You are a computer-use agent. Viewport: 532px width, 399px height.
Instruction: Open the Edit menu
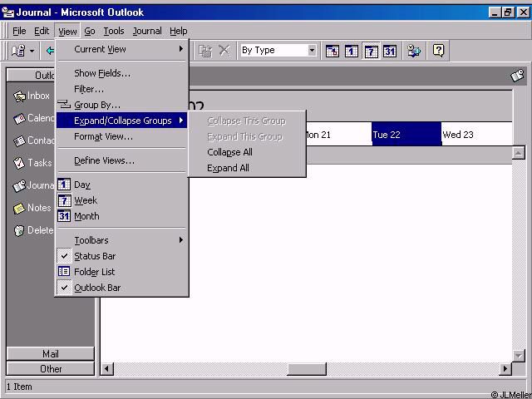(42, 32)
